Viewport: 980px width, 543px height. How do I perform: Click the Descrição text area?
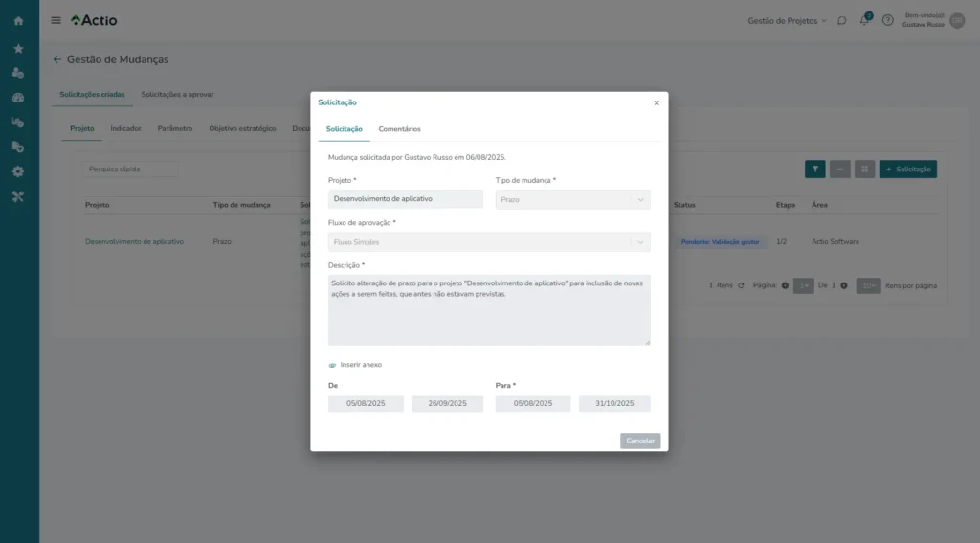488,309
